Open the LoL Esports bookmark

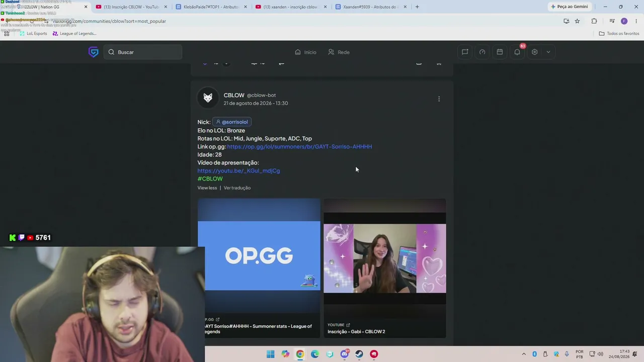tap(33, 34)
